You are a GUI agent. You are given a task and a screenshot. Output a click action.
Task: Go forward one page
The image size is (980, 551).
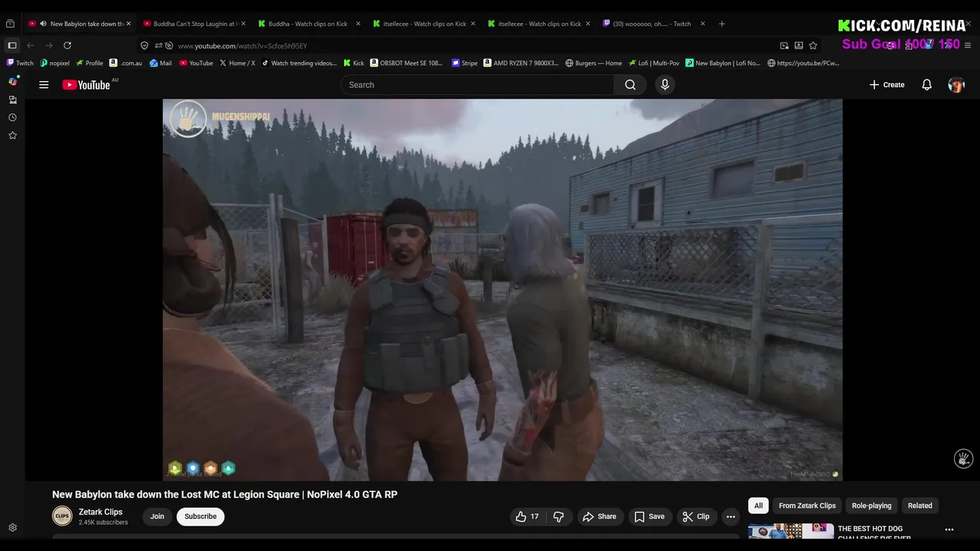pos(49,46)
